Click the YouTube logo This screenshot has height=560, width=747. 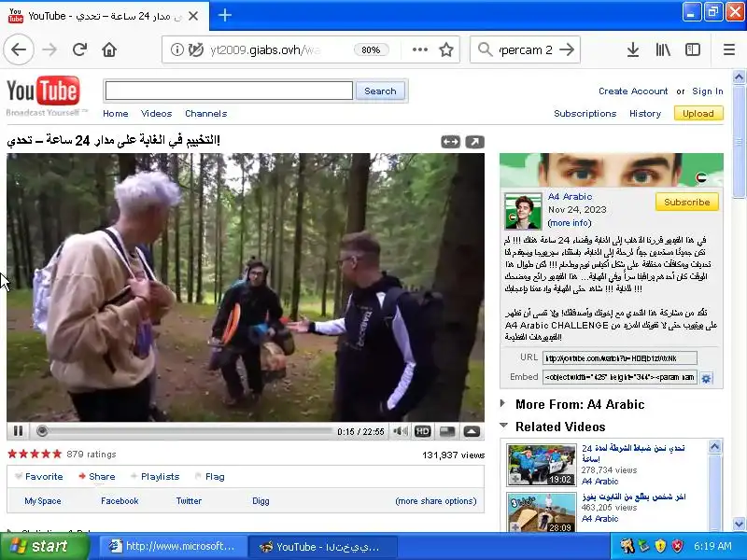click(x=43, y=91)
